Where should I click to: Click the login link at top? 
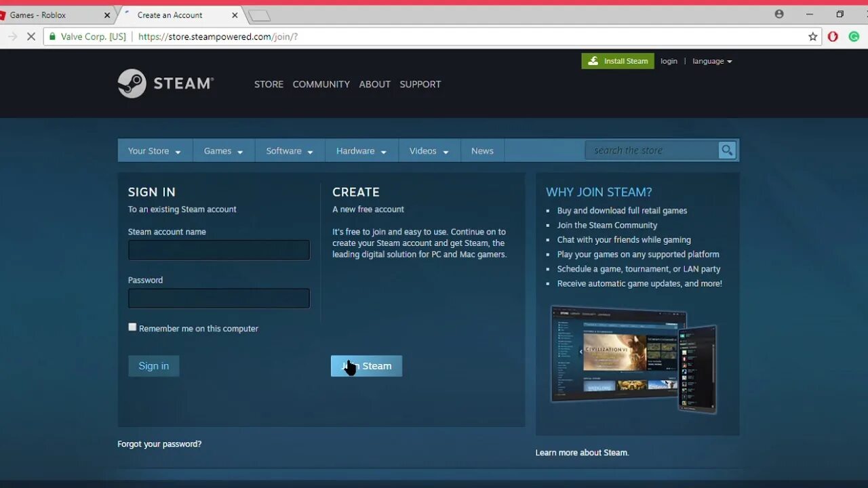669,61
